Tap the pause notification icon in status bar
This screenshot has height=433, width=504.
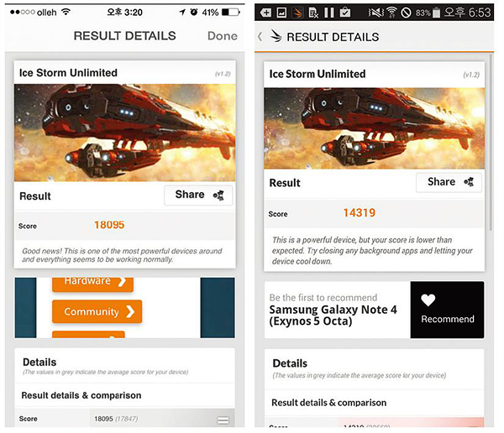point(328,13)
